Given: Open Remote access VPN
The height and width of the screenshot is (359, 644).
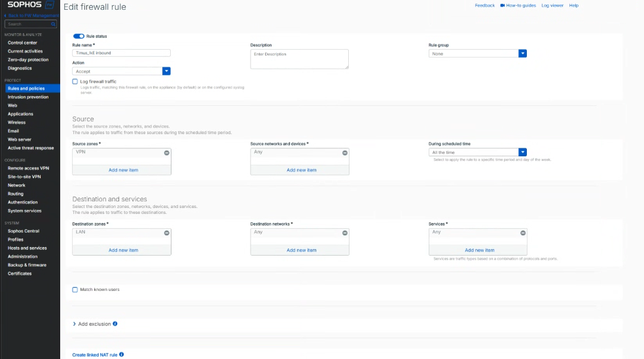Looking at the screenshot, I should [x=28, y=168].
